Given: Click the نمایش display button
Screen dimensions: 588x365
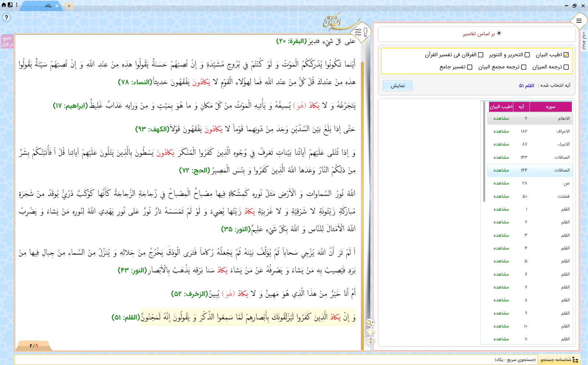Looking at the screenshot, I should [397, 86].
